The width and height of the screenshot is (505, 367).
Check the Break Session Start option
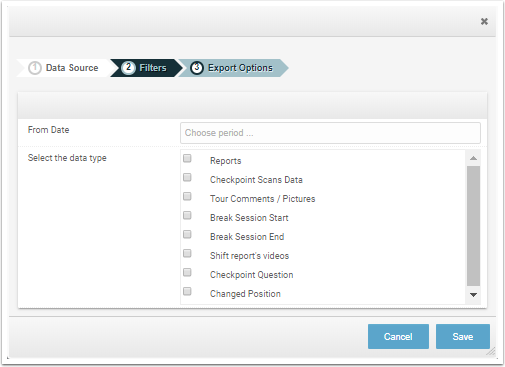coord(187,215)
